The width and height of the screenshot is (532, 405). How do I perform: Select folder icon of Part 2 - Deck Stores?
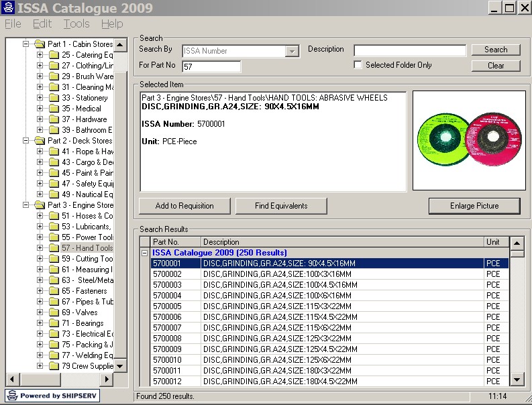point(40,140)
